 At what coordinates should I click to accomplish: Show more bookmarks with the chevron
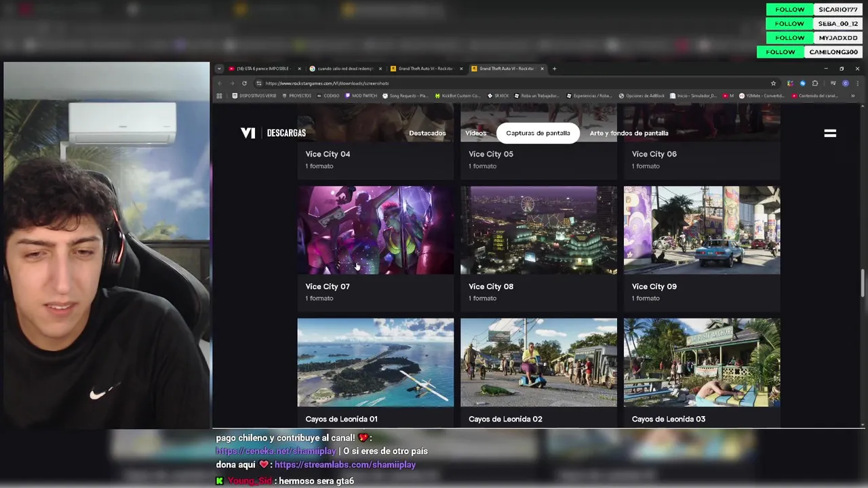tap(852, 96)
